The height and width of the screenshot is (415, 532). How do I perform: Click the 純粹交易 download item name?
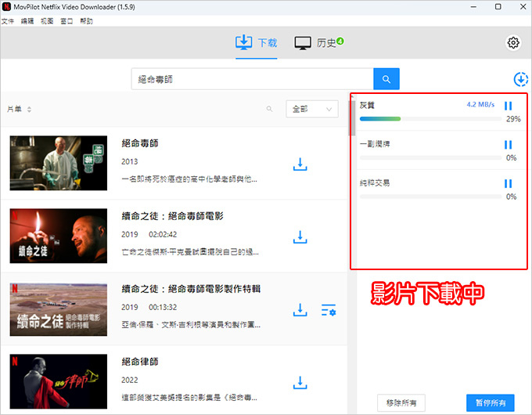click(375, 183)
